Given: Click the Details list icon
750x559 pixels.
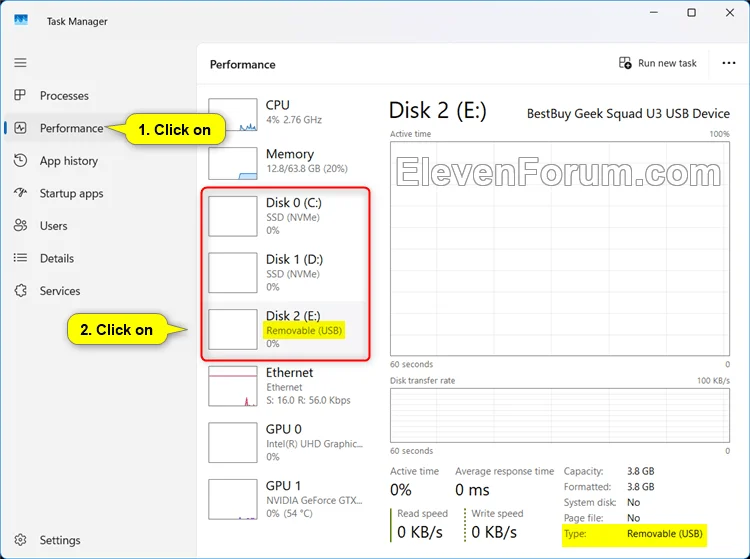Looking at the screenshot, I should tap(20, 258).
